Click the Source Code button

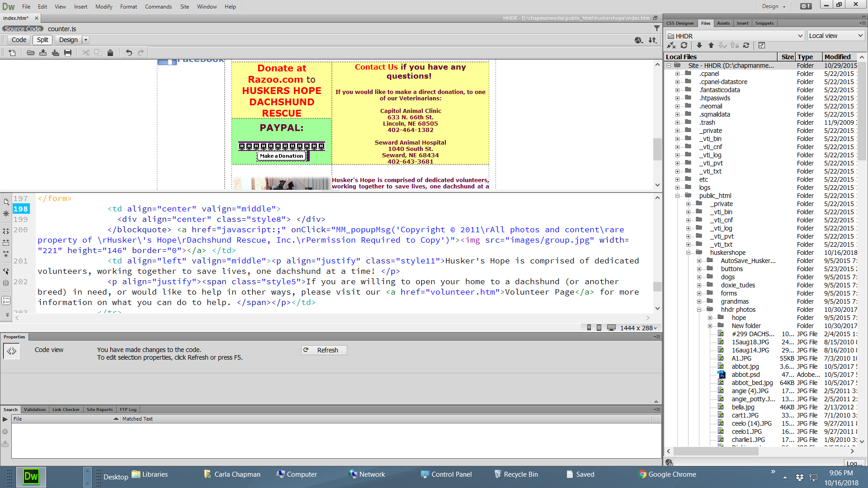point(23,28)
